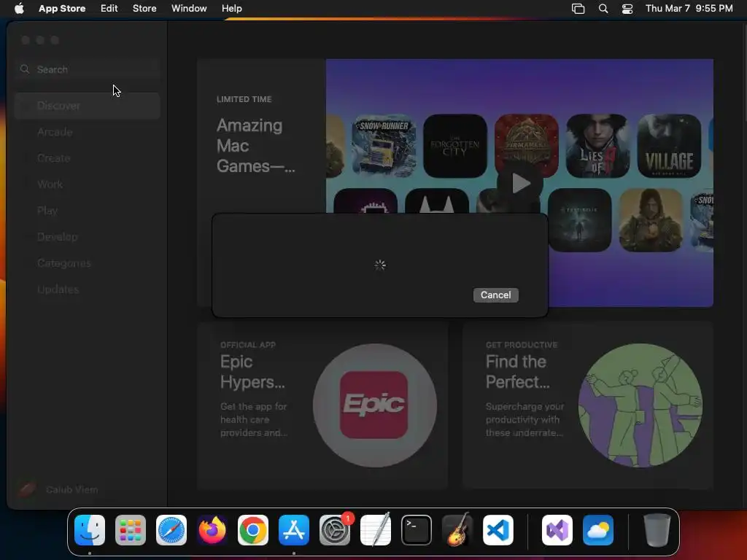Click the App Store search field
This screenshot has width=747, height=560.
88,69
